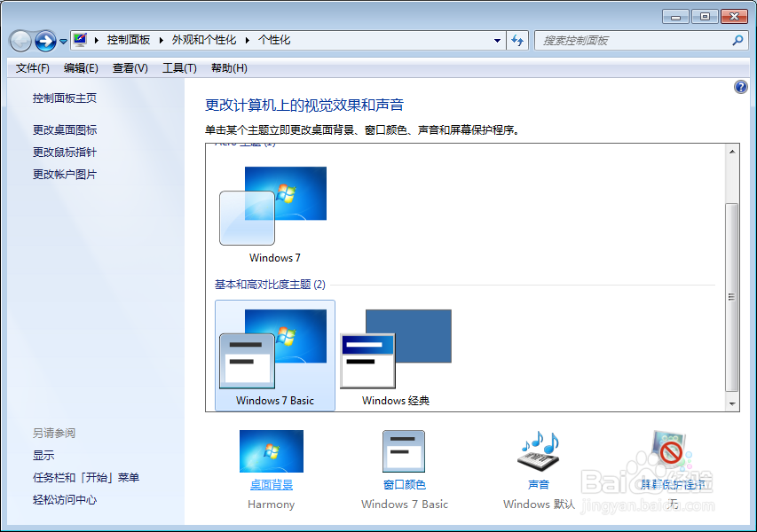Expand the arrow after 控制面板 breadcrumb
757x532 pixels.
162,40
